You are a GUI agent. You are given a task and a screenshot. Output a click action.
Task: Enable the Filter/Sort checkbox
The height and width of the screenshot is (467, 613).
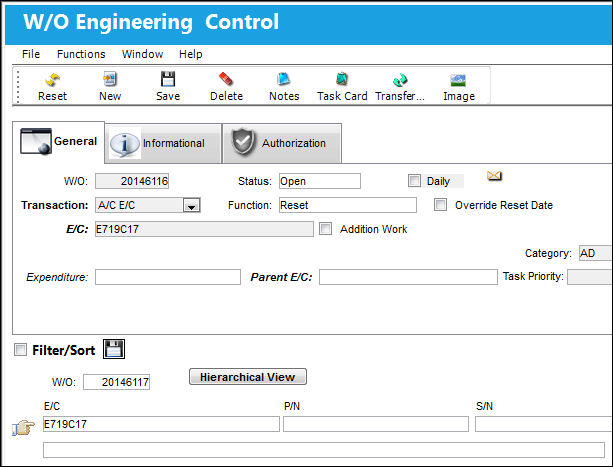pyautogui.click(x=20, y=349)
